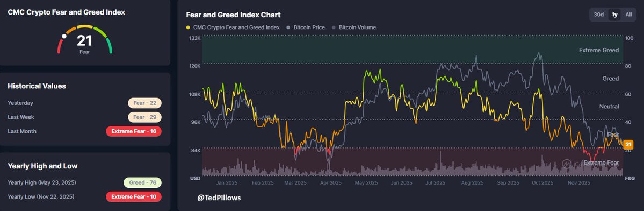Click the orange 21 value marker on chart
This screenshot has width=644, height=211.
coord(628,144)
